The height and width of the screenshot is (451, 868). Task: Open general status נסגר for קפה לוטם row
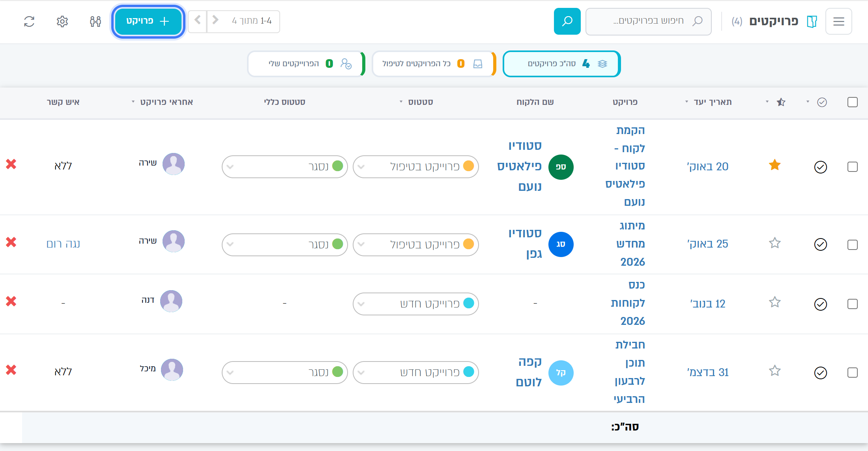[x=285, y=373]
